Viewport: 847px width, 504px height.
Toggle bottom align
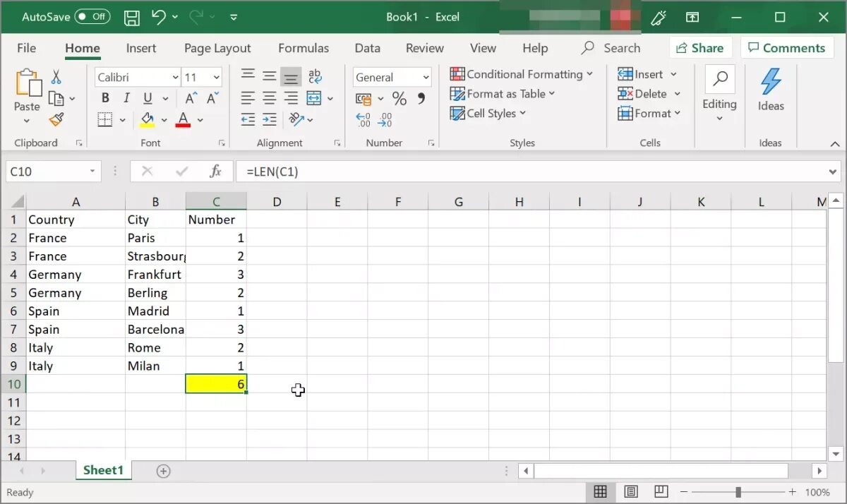coord(291,76)
